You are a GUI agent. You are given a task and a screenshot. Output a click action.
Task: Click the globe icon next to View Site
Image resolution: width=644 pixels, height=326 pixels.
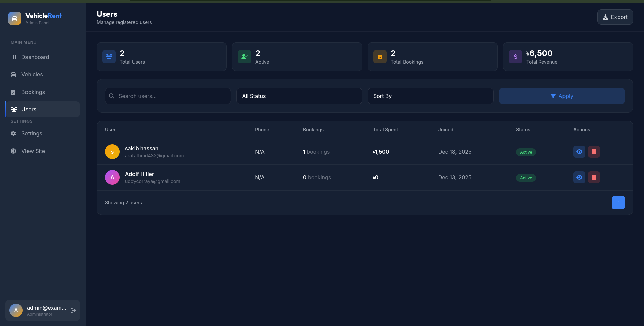(13, 151)
